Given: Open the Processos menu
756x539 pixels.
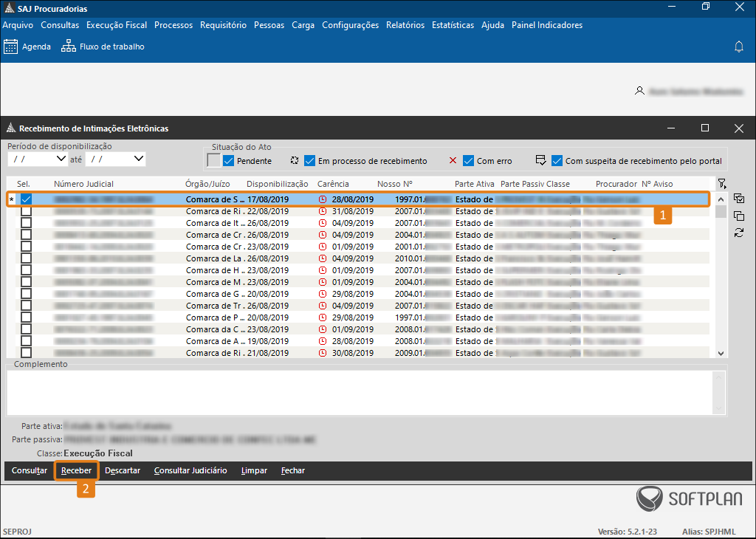Looking at the screenshot, I should (173, 25).
